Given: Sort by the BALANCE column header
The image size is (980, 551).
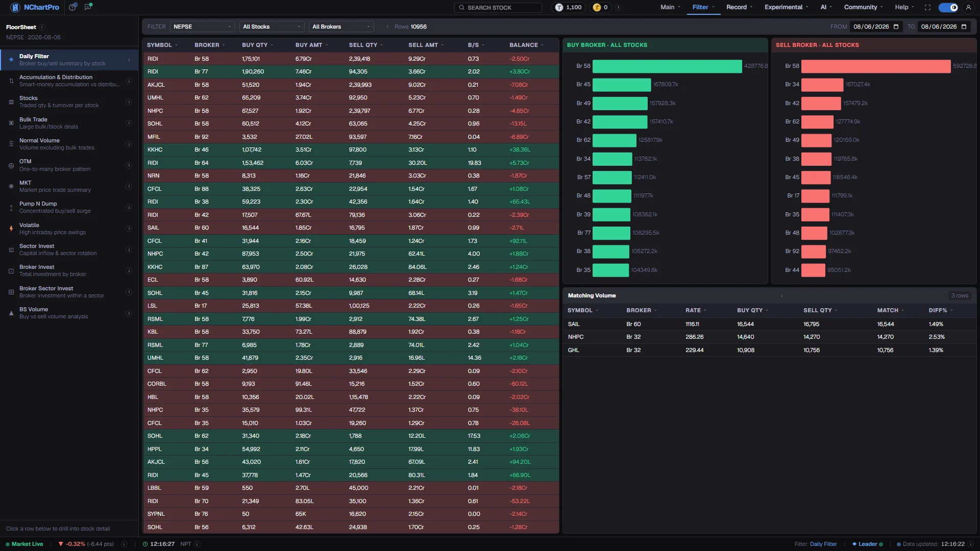Looking at the screenshot, I should (526, 45).
